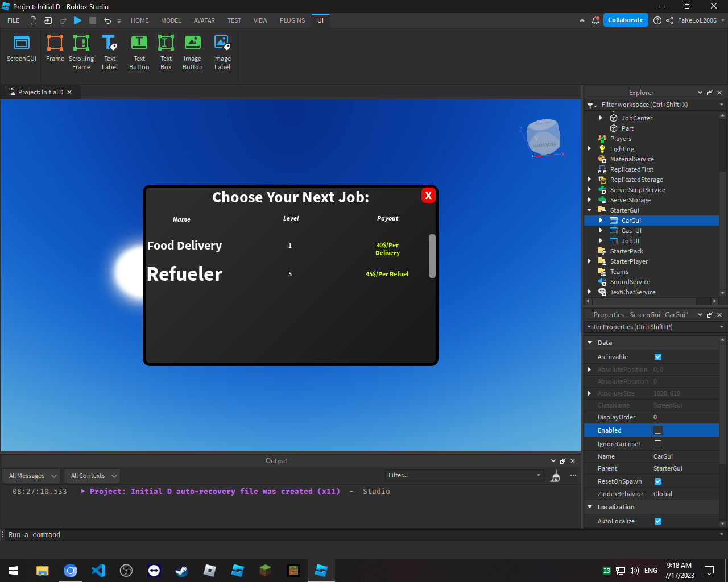Insert a Text Button element
This screenshot has width=728, height=582.
[139, 52]
